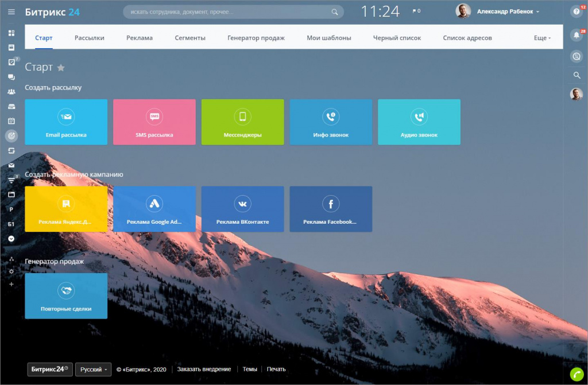Screen dimensions: 588x385
Task: Open the Инфо звонок tile
Action: (331, 122)
